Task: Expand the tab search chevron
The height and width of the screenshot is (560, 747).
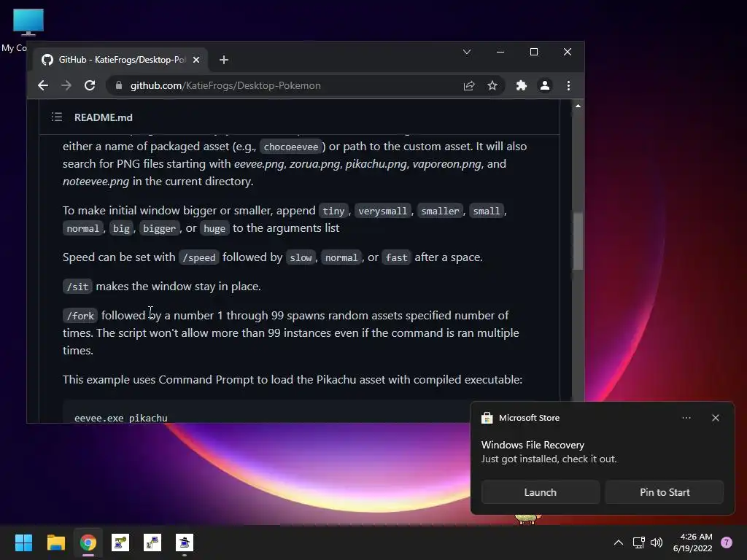Action: pyautogui.click(x=467, y=52)
